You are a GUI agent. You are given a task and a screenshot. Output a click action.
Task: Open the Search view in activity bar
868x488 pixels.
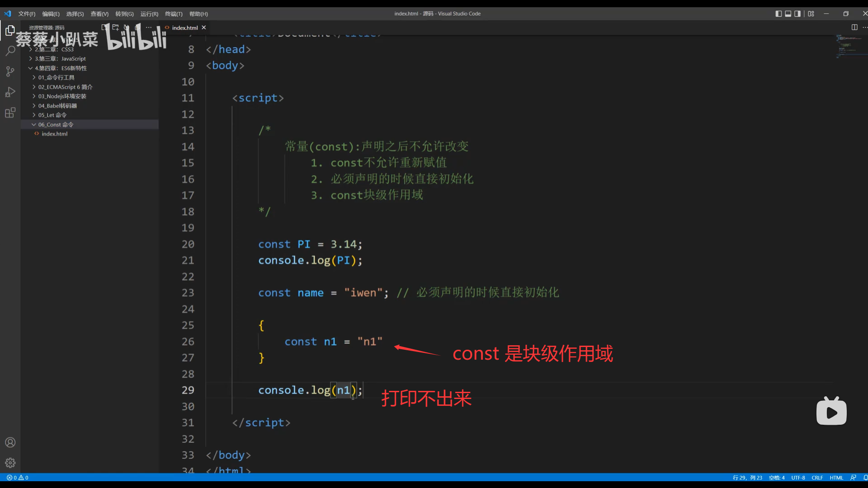tap(10, 51)
